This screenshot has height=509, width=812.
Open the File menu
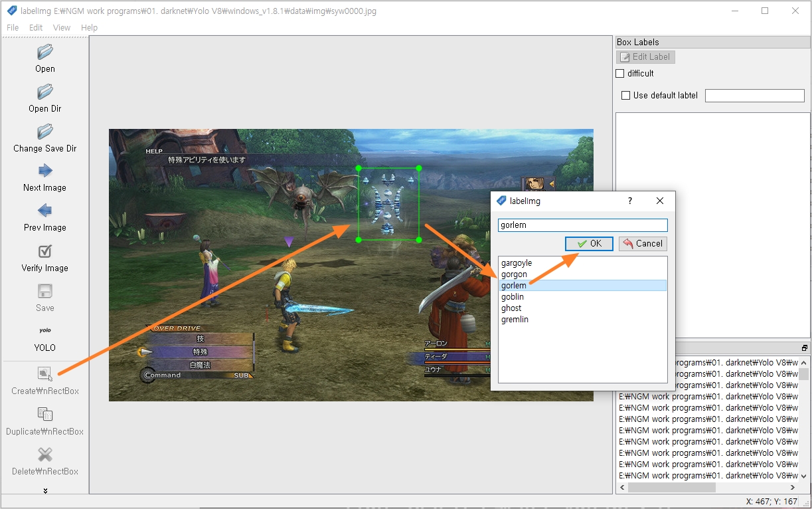tap(13, 28)
